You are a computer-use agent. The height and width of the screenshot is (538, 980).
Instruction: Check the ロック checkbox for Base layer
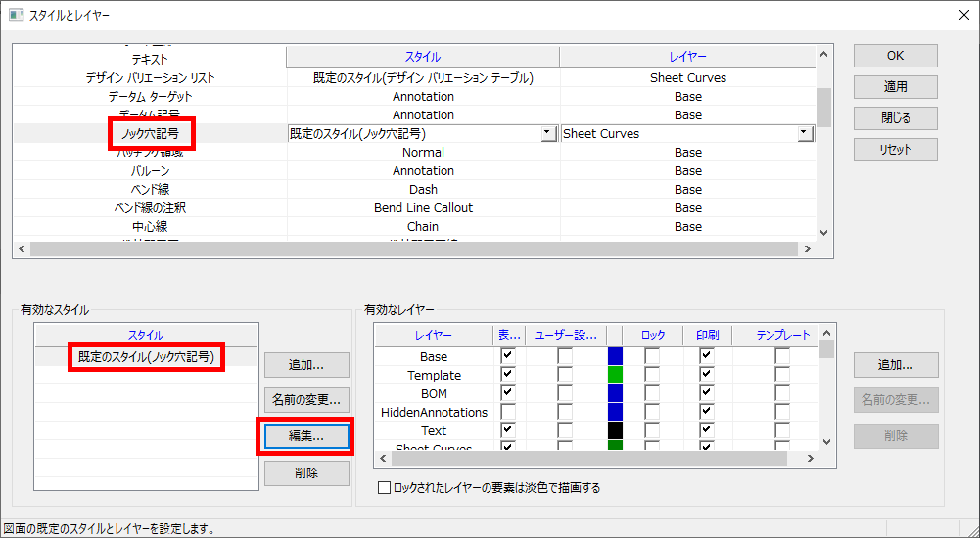coord(652,356)
